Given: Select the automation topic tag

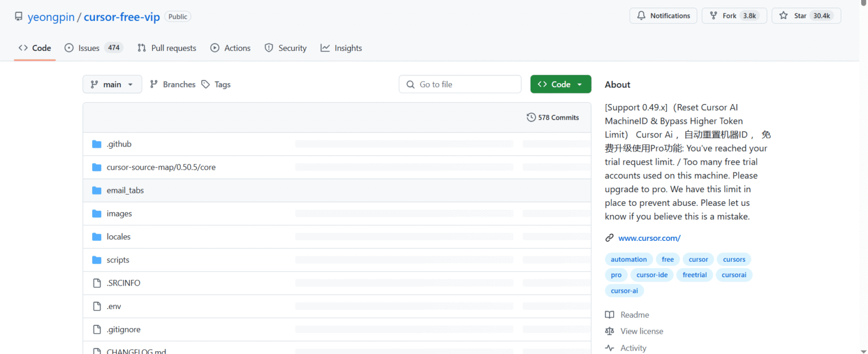Looking at the screenshot, I should pyautogui.click(x=628, y=260).
